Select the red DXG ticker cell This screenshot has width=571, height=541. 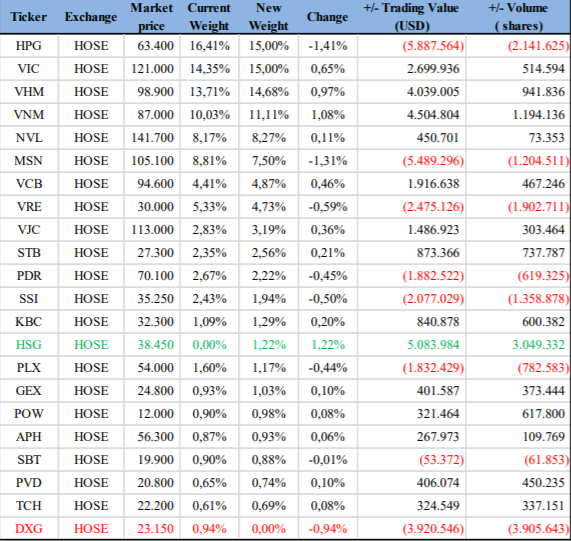[x=29, y=529]
